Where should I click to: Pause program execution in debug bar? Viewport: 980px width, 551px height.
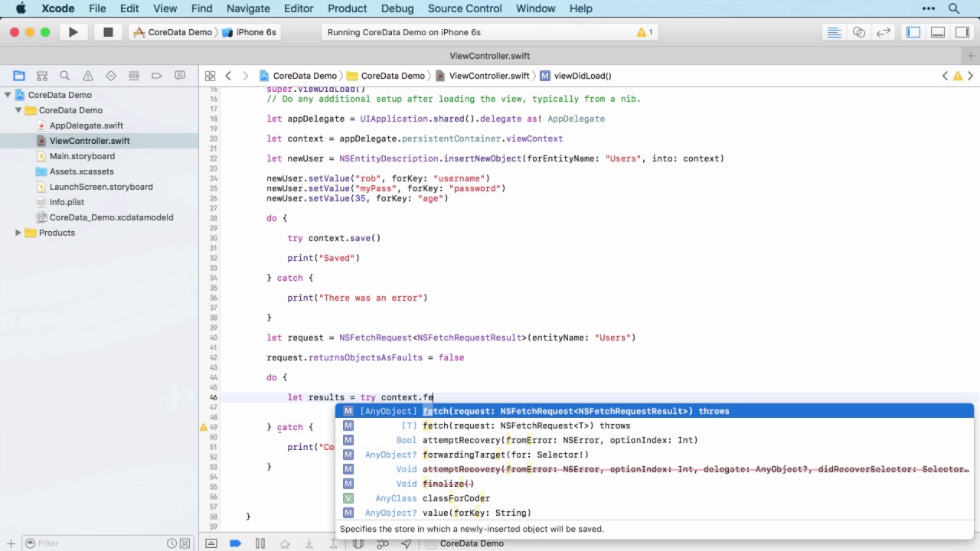[260, 543]
